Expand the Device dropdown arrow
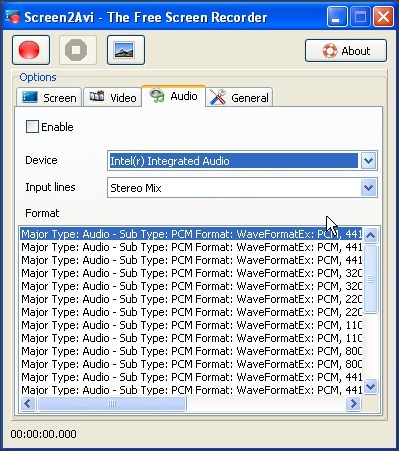This screenshot has width=399, height=451. (x=368, y=161)
